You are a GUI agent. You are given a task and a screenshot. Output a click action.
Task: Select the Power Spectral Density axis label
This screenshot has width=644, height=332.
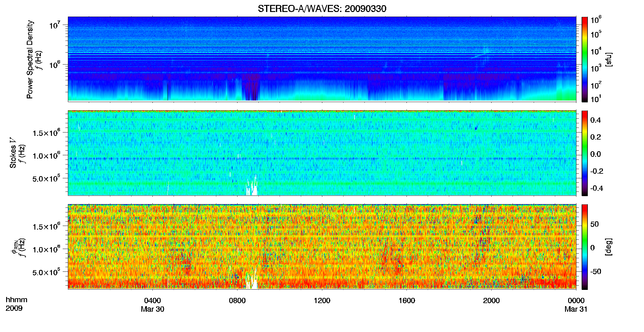tap(30, 59)
